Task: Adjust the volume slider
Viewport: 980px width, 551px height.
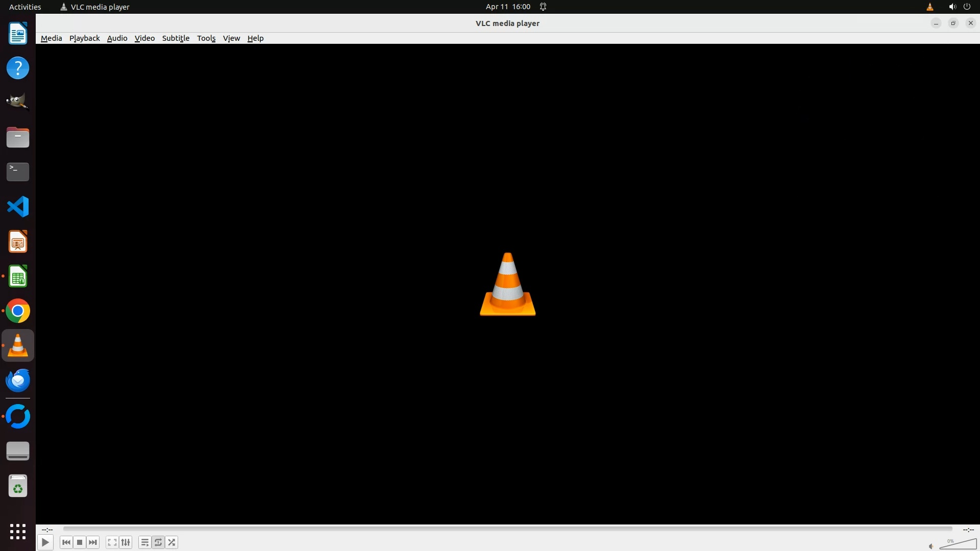Action: (x=959, y=544)
